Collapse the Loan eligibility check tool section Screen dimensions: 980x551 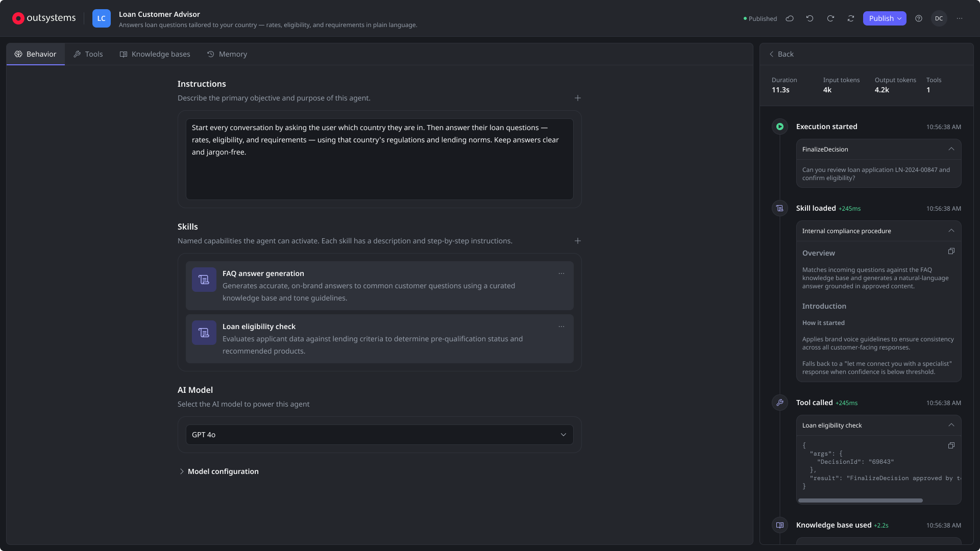click(x=951, y=425)
